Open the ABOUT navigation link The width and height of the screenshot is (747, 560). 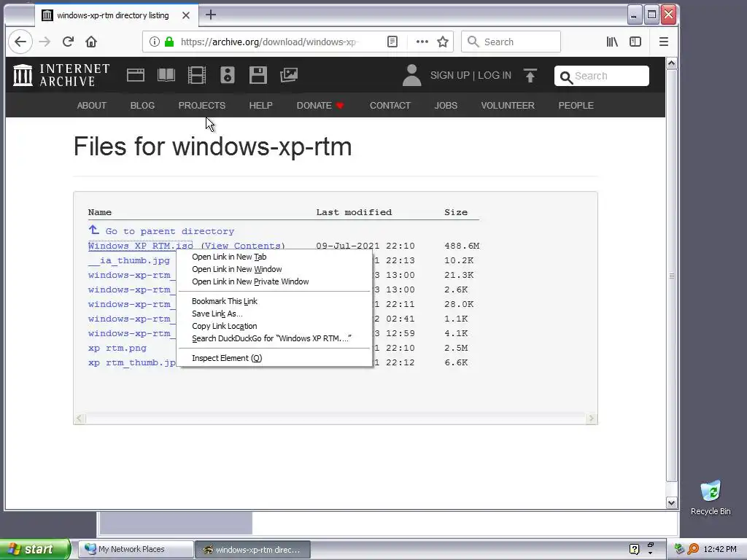pos(91,105)
